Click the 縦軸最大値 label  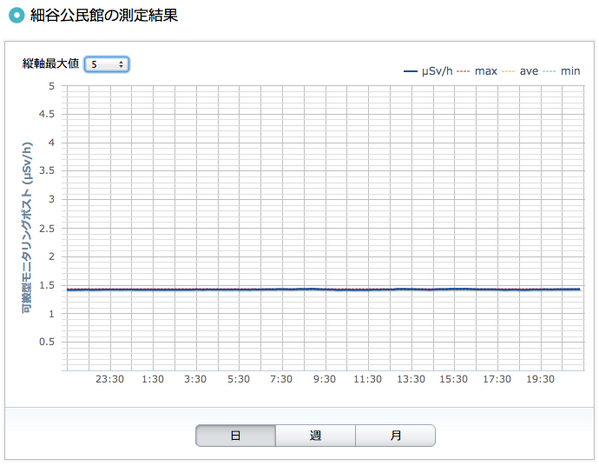[x=50, y=63]
